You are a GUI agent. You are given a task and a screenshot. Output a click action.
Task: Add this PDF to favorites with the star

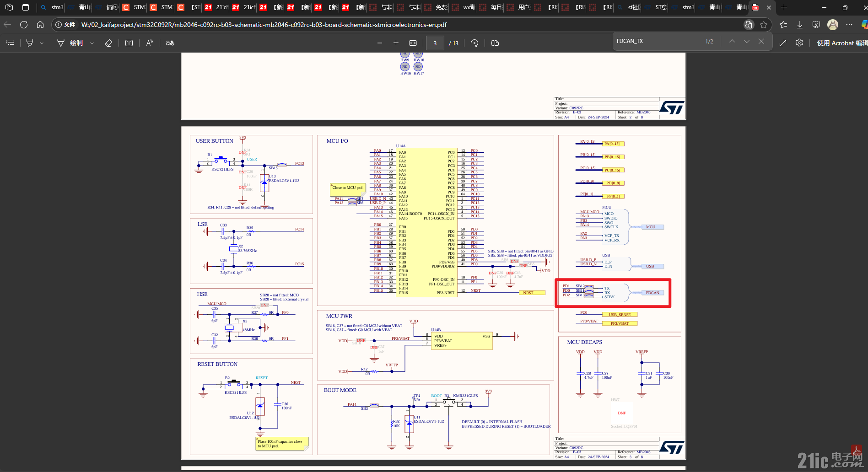[x=764, y=25]
